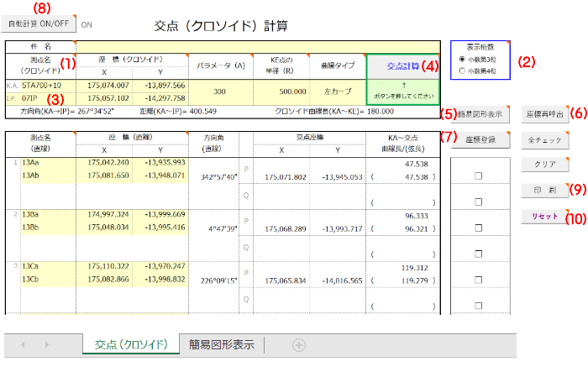Click the previous sheet navigation arrow

(x=23, y=344)
